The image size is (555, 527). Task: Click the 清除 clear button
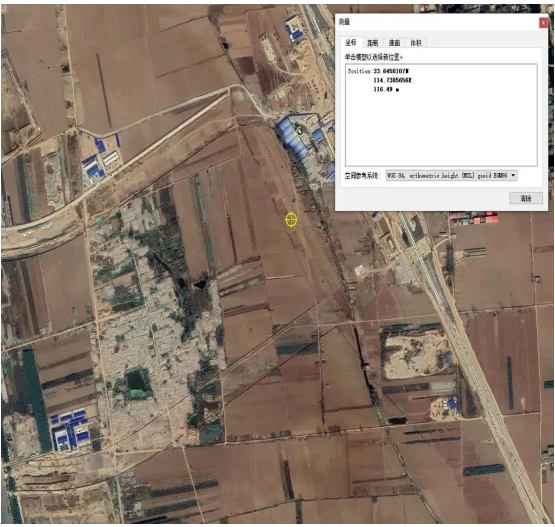pos(526,198)
